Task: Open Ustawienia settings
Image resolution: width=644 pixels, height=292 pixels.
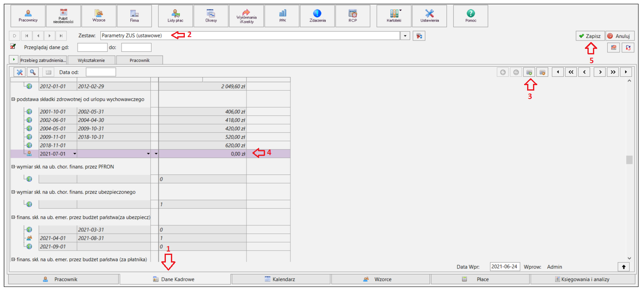Action: point(430,16)
